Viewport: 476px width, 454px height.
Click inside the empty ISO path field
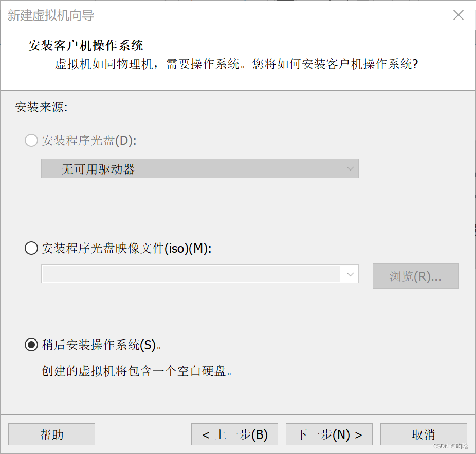pyautogui.click(x=180, y=274)
